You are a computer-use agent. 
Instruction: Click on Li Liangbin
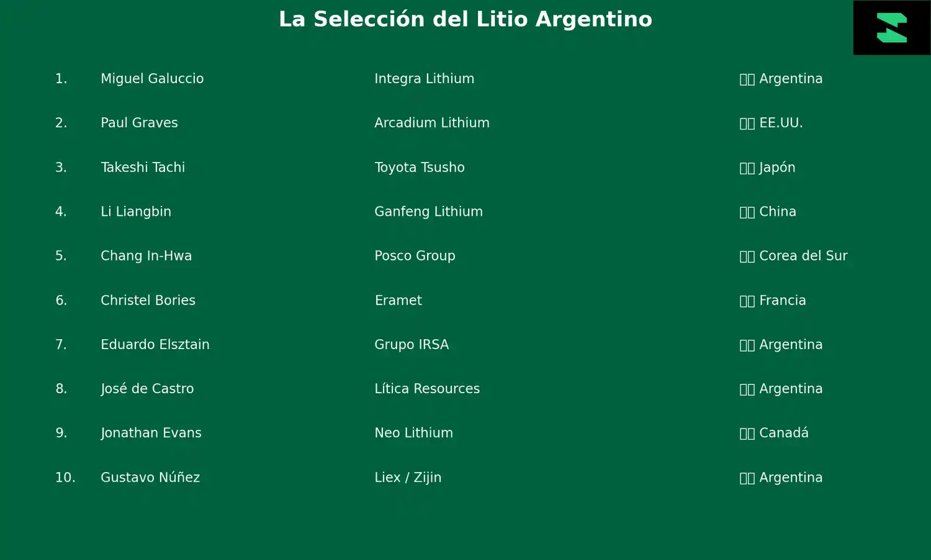[x=136, y=211]
